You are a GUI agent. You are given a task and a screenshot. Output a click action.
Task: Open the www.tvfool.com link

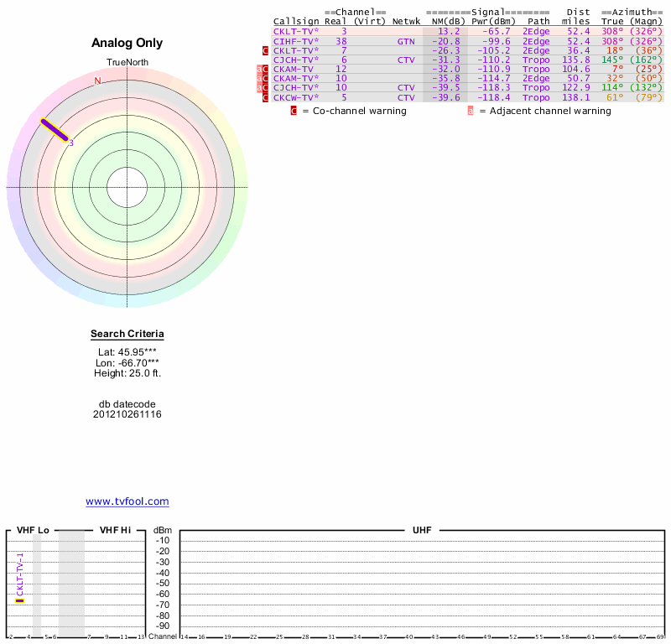127,501
